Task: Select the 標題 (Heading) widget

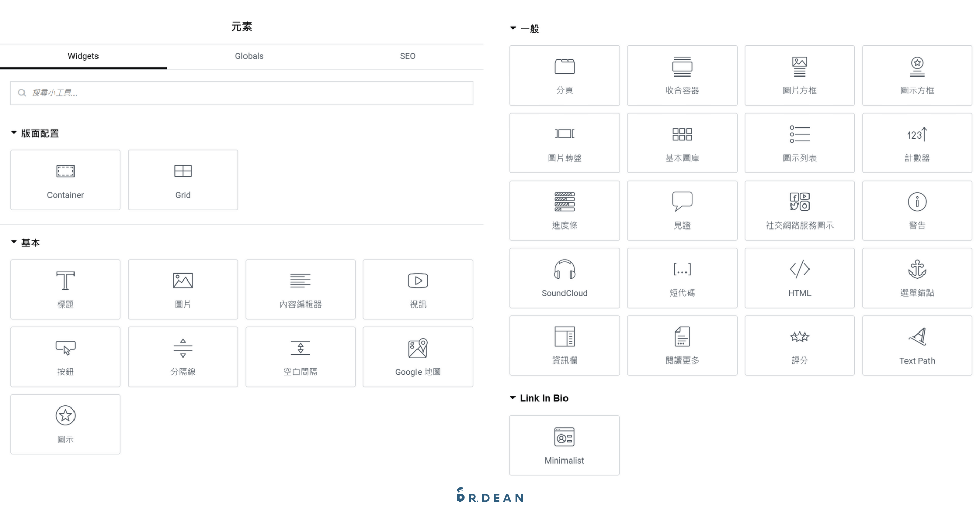Action: pyautogui.click(x=65, y=289)
